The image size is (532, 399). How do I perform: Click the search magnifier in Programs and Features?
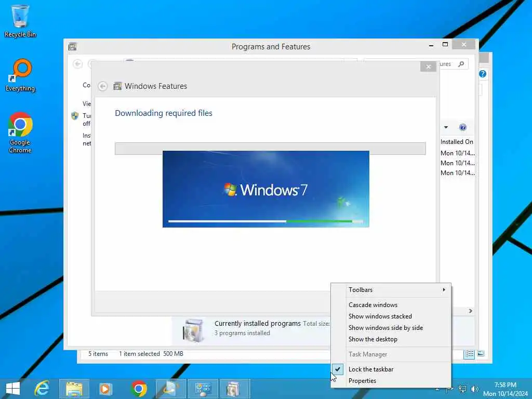(461, 64)
